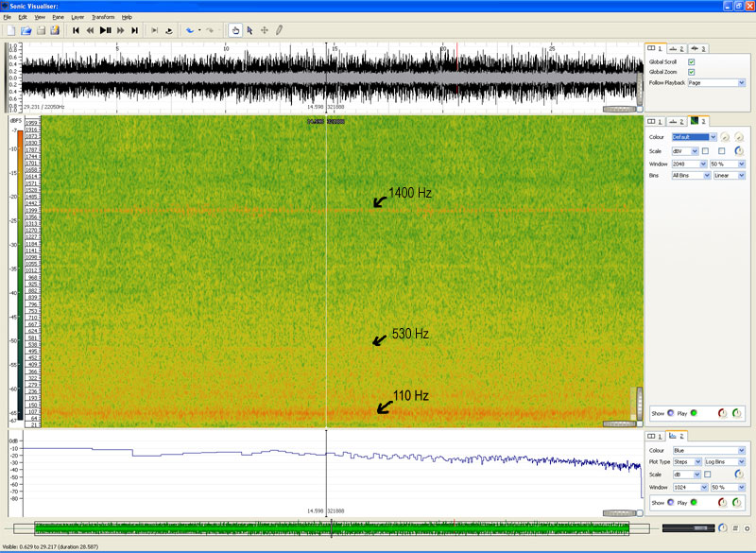Rewind to the start of the audio
The image size is (756, 553).
point(76,30)
